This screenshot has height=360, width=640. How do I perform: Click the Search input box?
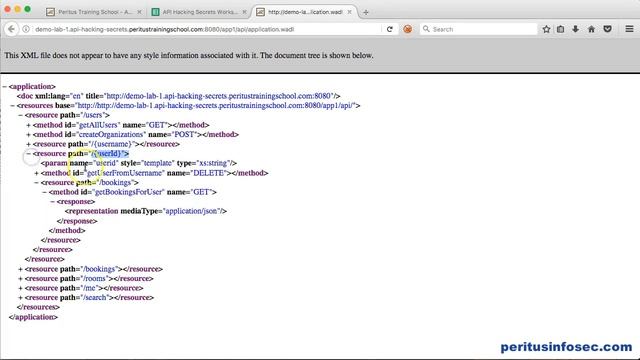pyautogui.click(x=478, y=29)
